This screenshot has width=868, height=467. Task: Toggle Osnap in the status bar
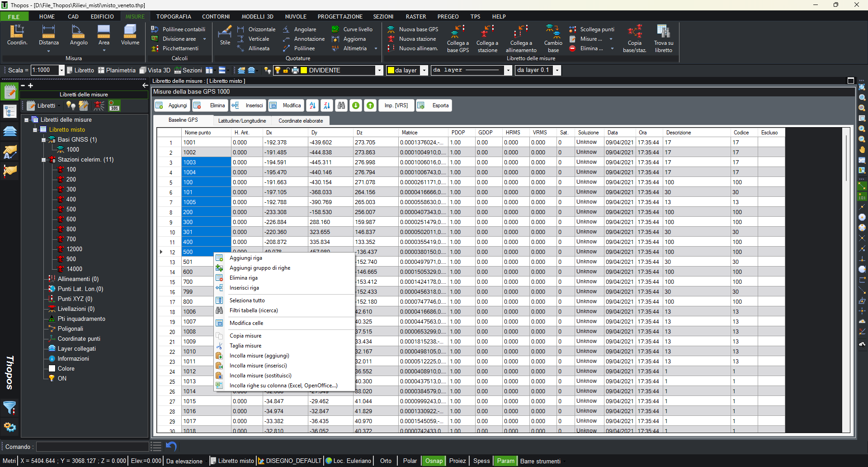[434, 461]
